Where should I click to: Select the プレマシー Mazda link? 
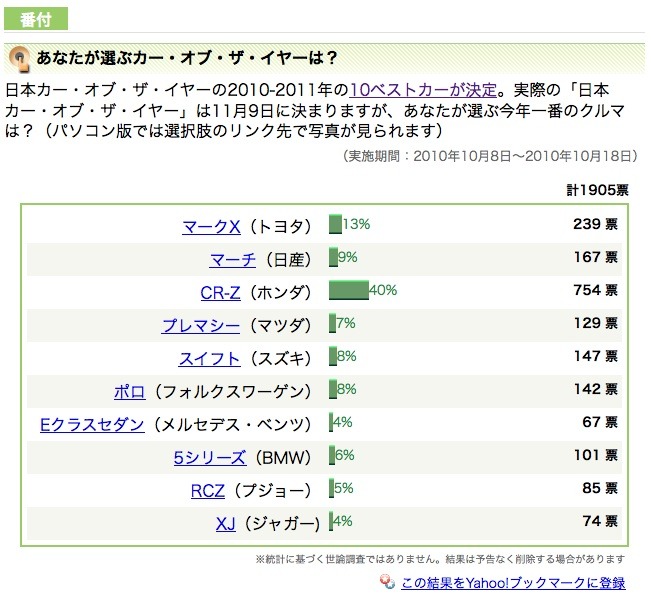(200, 325)
